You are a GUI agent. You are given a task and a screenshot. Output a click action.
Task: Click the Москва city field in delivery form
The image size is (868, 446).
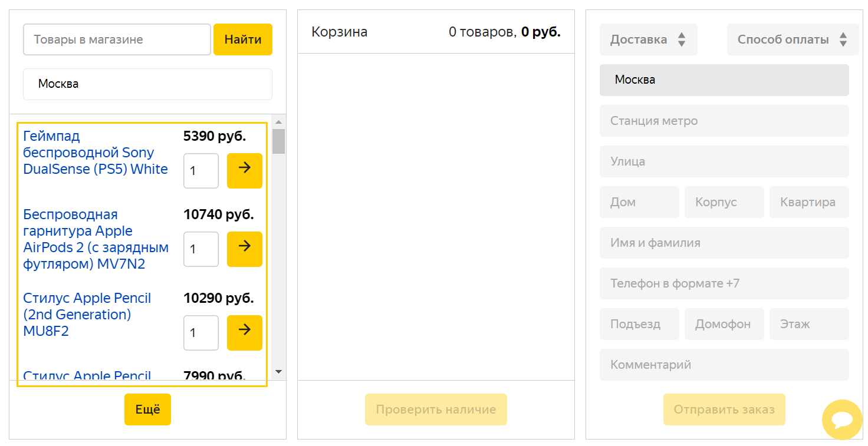pos(724,80)
